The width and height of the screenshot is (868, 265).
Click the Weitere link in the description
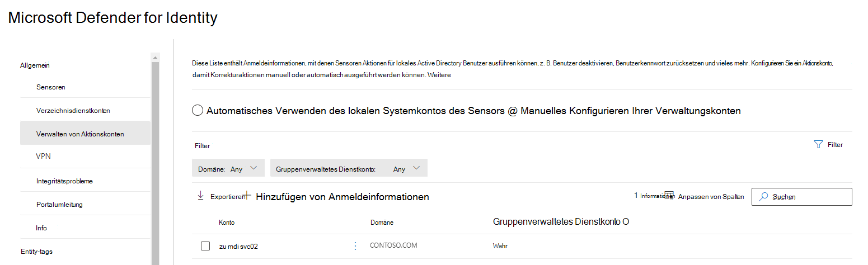(x=439, y=75)
